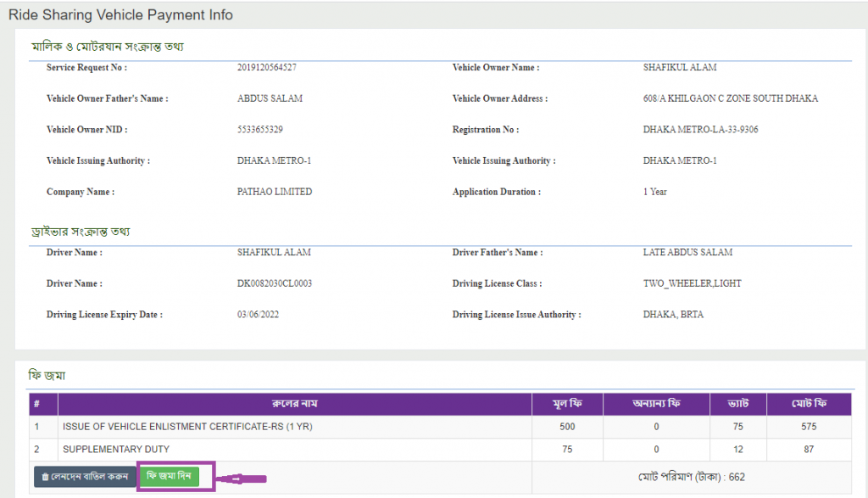Click registration number DHAKA METRO-LA-33-9306

point(700,130)
